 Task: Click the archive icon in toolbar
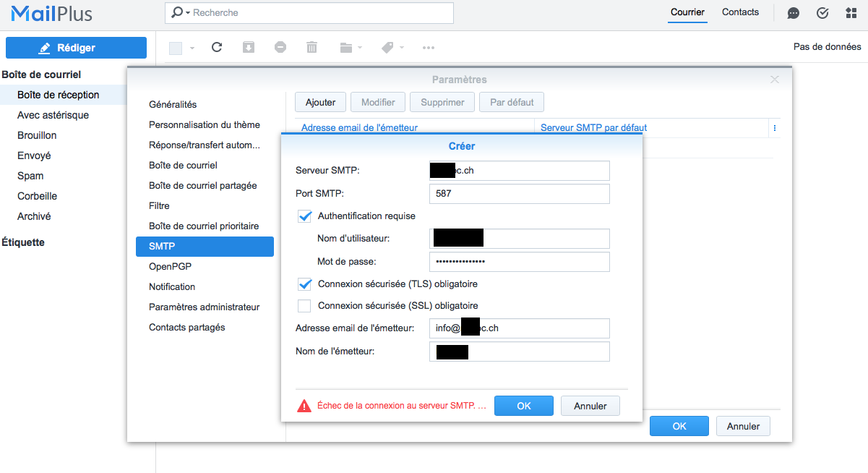click(x=248, y=47)
